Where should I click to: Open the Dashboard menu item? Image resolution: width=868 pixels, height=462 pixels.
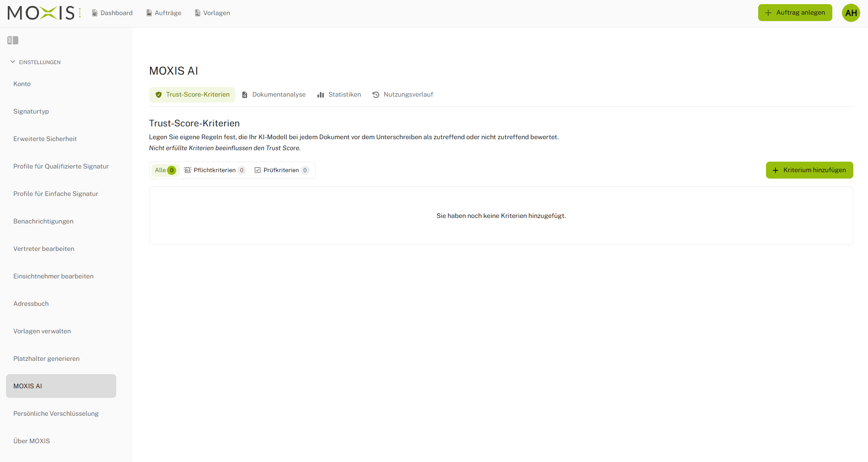[x=112, y=13]
